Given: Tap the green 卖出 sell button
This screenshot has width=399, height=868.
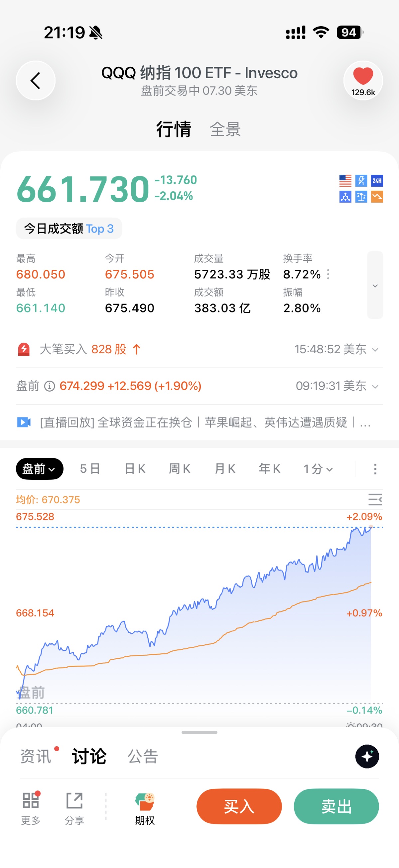Looking at the screenshot, I should pyautogui.click(x=336, y=806).
